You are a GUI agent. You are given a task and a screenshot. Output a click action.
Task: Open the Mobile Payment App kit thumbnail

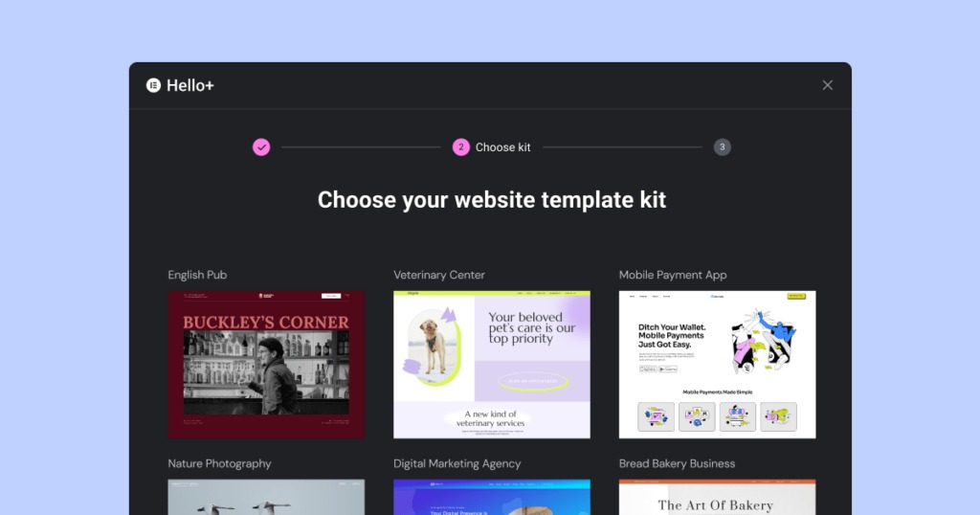[x=718, y=365]
